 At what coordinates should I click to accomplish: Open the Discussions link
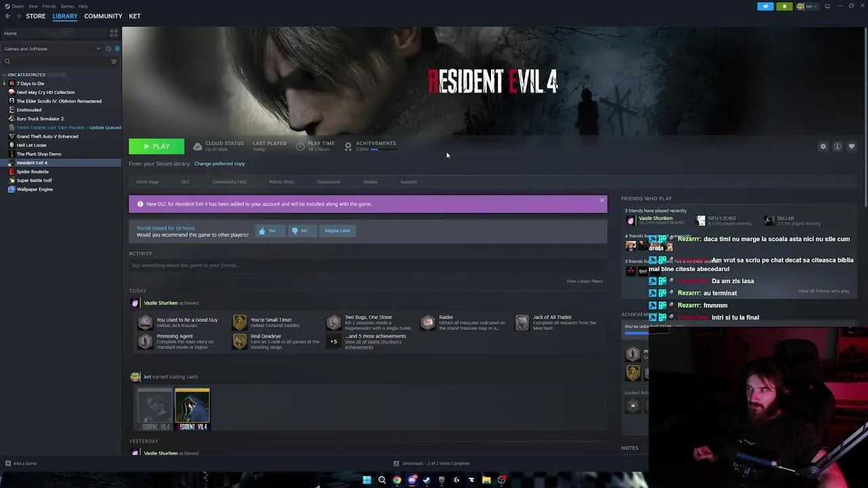pos(328,182)
